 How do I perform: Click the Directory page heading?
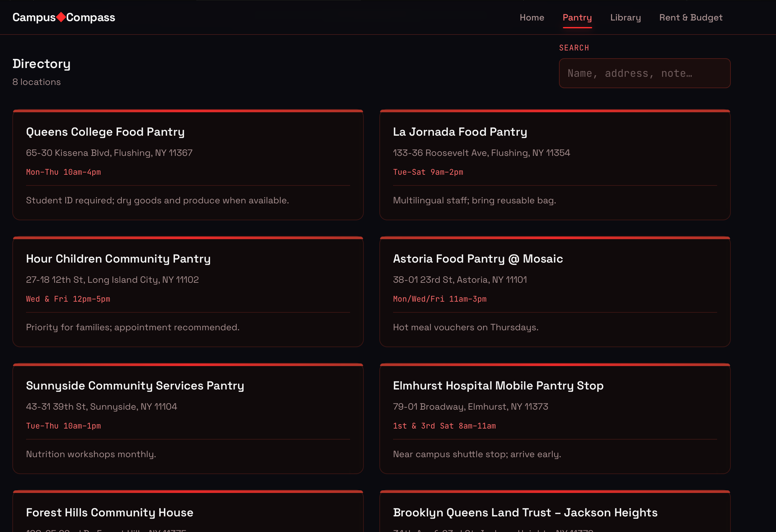click(41, 64)
